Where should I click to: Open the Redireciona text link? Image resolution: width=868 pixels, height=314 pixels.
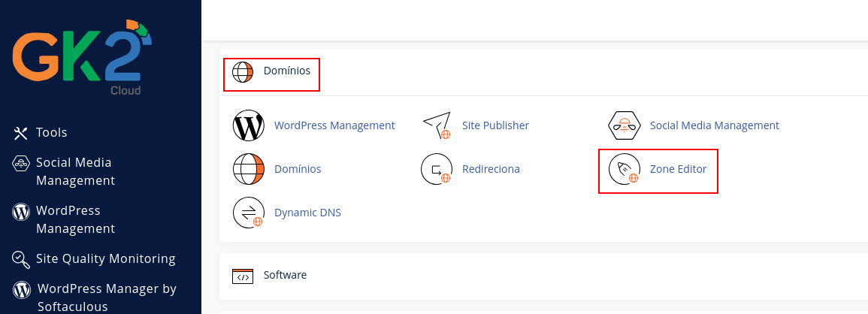pyautogui.click(x=491, y=169)
